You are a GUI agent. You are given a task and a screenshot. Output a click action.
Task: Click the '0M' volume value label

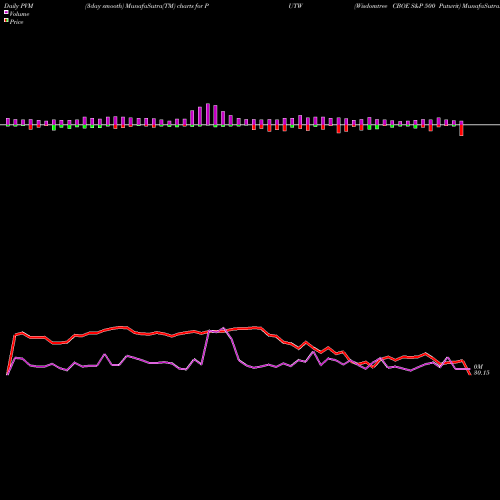coord(478,367)
